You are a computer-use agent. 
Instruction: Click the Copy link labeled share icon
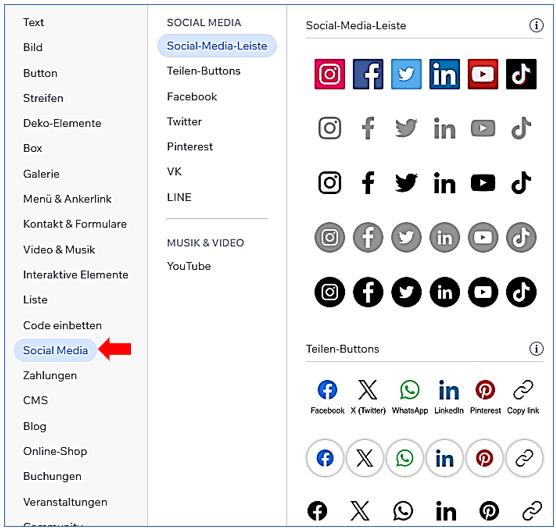(x=523, y=397)
